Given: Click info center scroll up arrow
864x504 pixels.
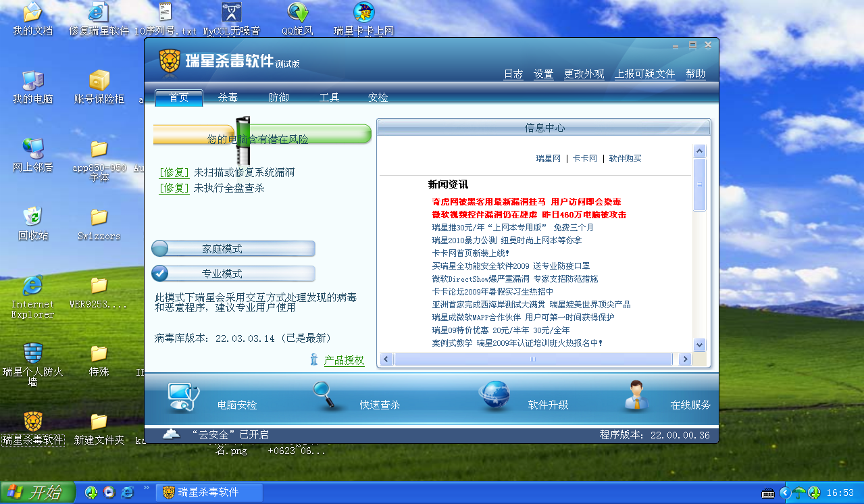Looking at the screenshot, I should pos(700,151).
